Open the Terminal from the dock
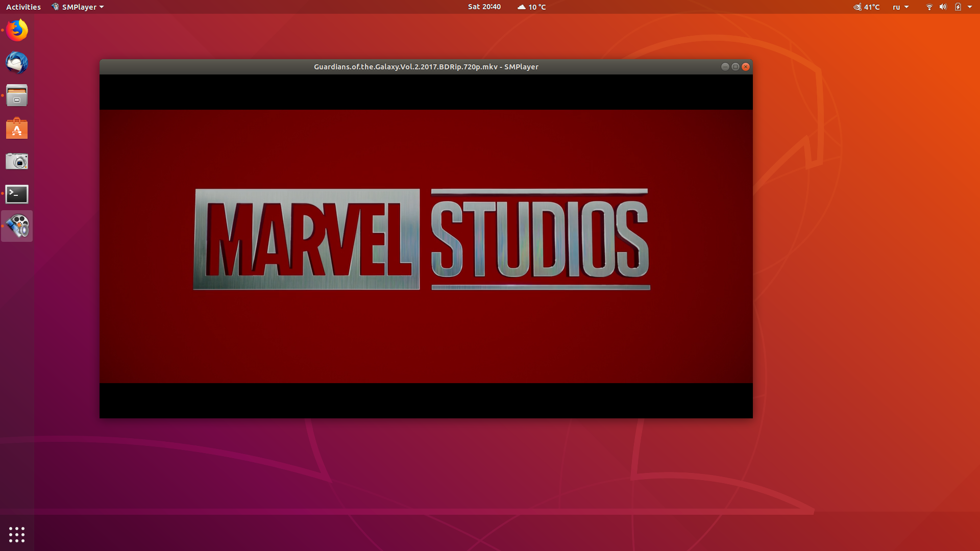The height and width of the screenshot is (551, 980). [x=17, y=194]
